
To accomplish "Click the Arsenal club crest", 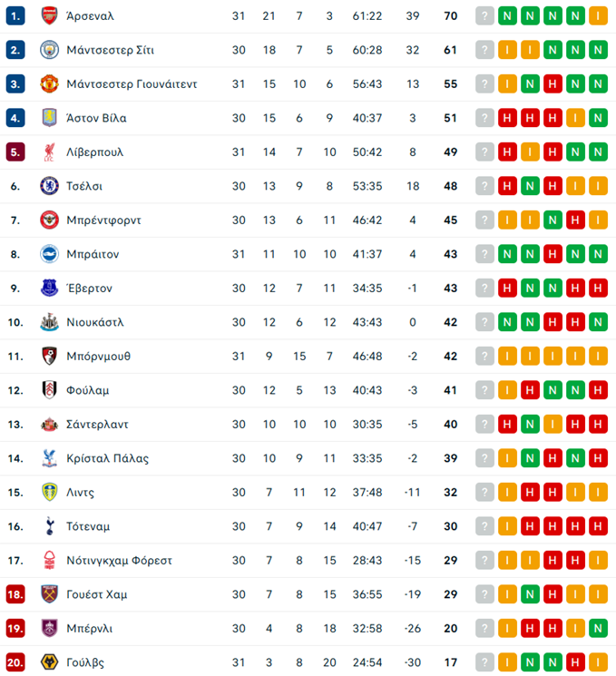I will click(x=49, y=15).
